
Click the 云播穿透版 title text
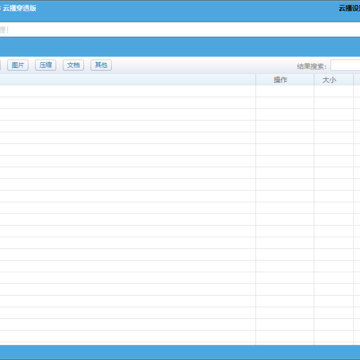20,9
